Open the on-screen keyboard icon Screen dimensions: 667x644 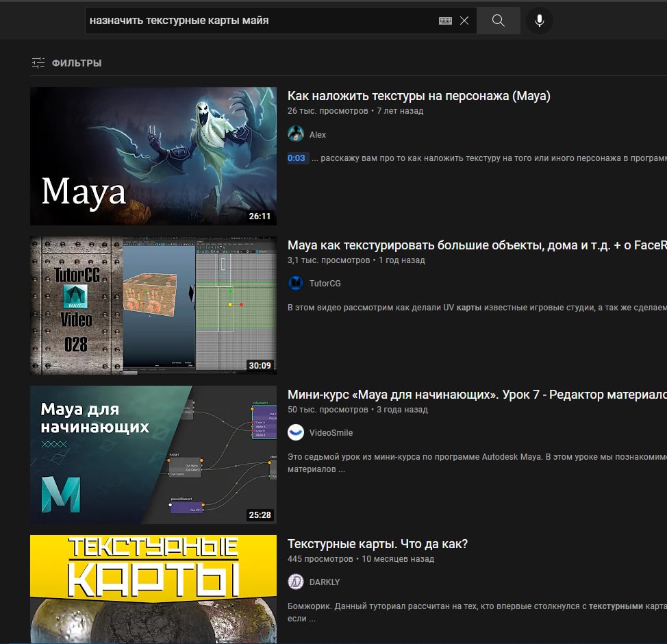pyautogui.click(x=445, y=21)
